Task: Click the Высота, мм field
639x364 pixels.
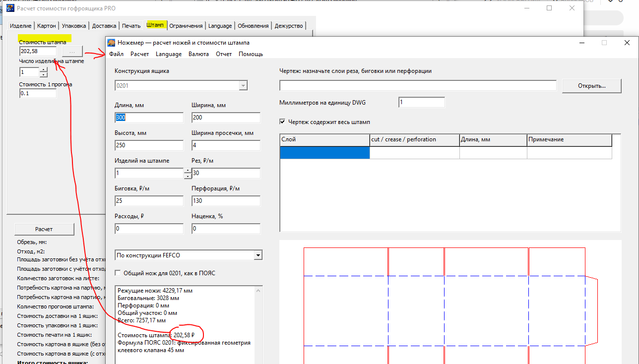Action: point(149,145)
